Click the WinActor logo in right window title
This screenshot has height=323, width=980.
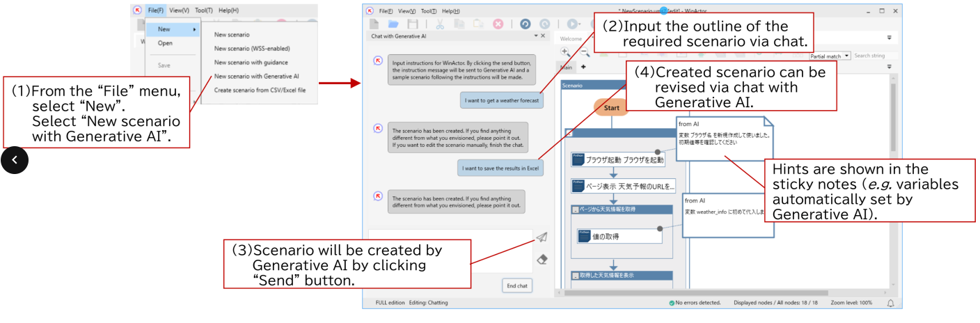371,11
